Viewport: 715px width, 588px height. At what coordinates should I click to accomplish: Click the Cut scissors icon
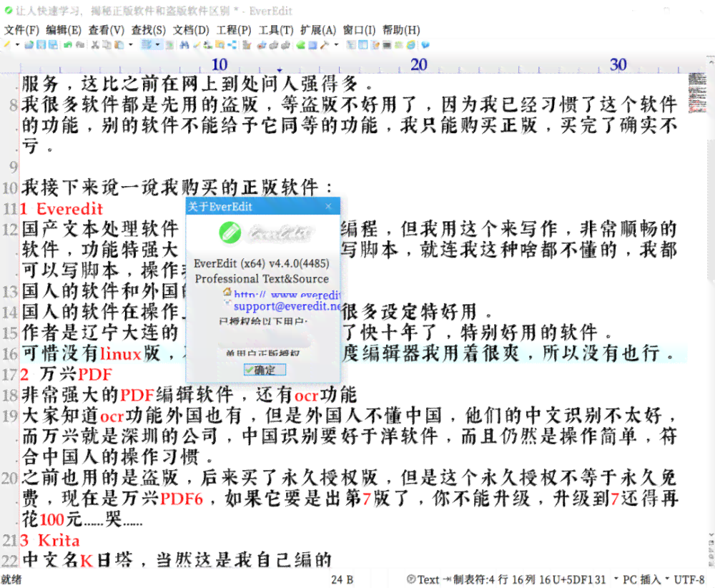coord(95,45)
